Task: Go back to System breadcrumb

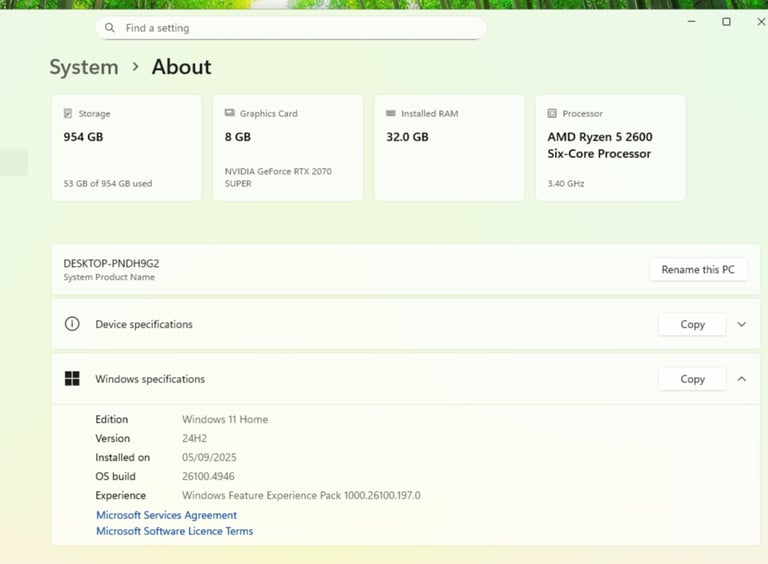Action: click(84, 67)
